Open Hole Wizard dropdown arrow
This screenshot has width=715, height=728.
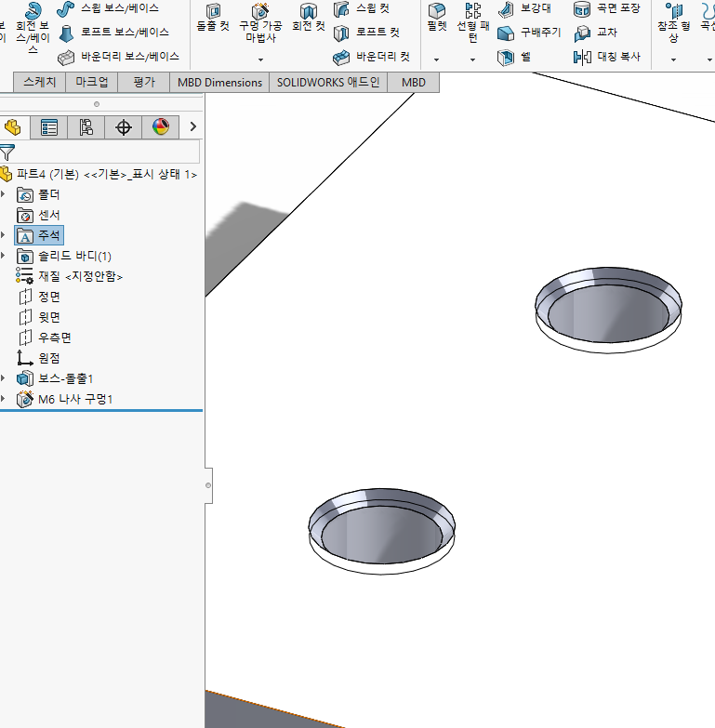click(260, 60)
